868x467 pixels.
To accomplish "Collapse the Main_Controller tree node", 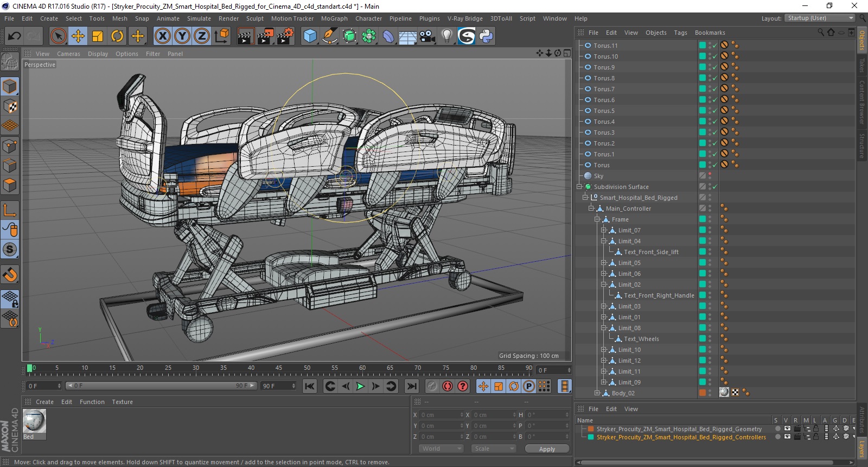I will tap(591, 209).
